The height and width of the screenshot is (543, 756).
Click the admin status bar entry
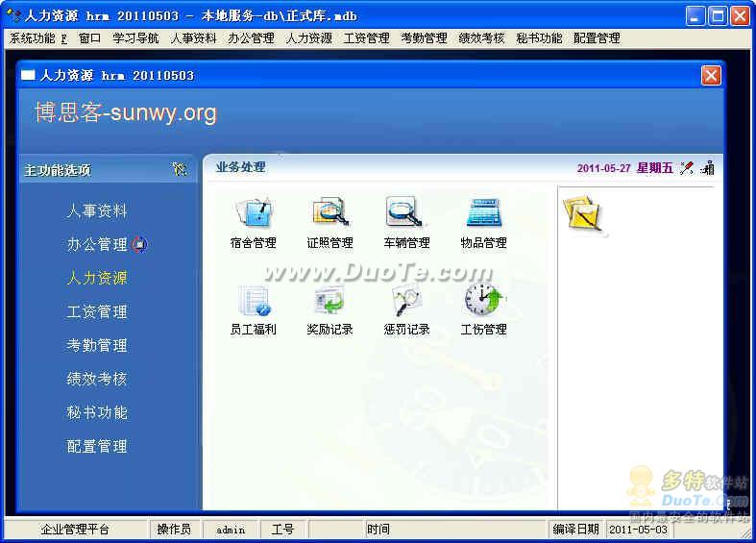231,530
